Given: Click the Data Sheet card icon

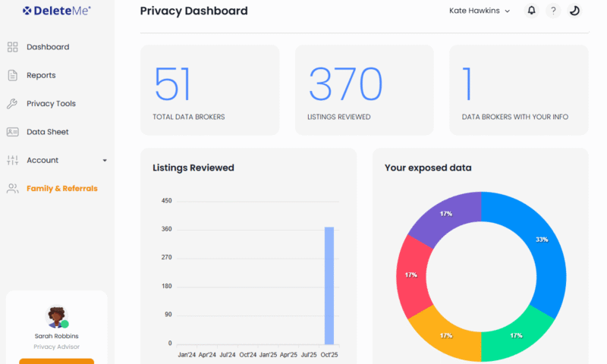Looking at the screenshot, I should (x=12, y=132).
